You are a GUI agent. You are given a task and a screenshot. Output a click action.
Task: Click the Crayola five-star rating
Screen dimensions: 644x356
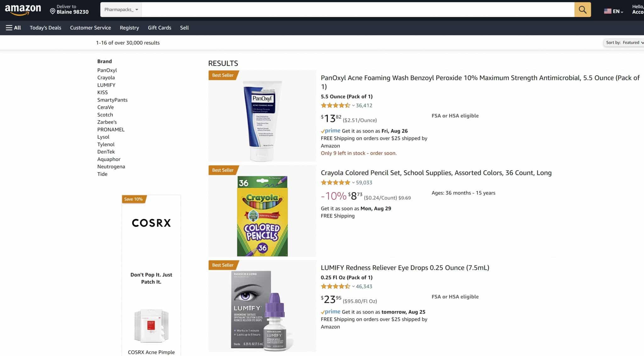(x=335, y=183)
